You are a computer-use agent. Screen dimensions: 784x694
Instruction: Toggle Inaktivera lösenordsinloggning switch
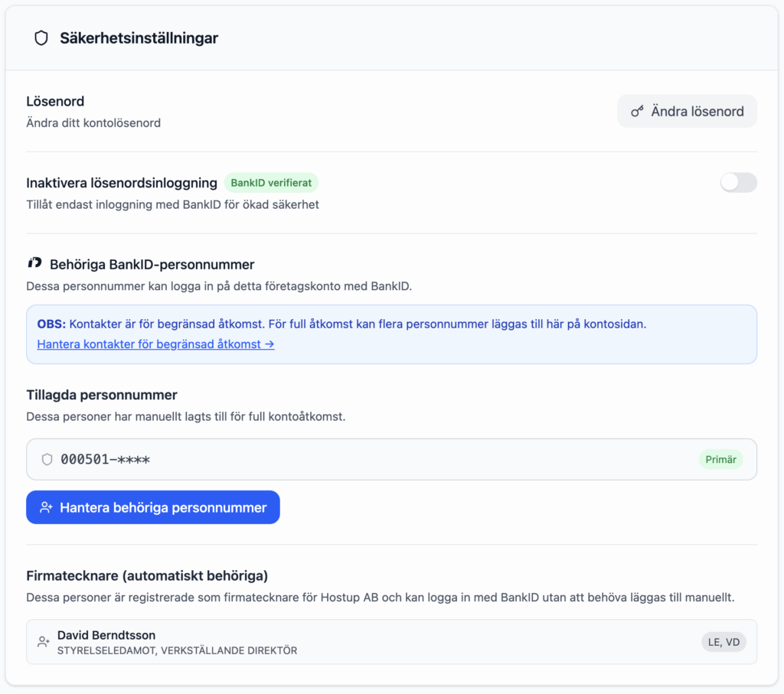point(738,182)
